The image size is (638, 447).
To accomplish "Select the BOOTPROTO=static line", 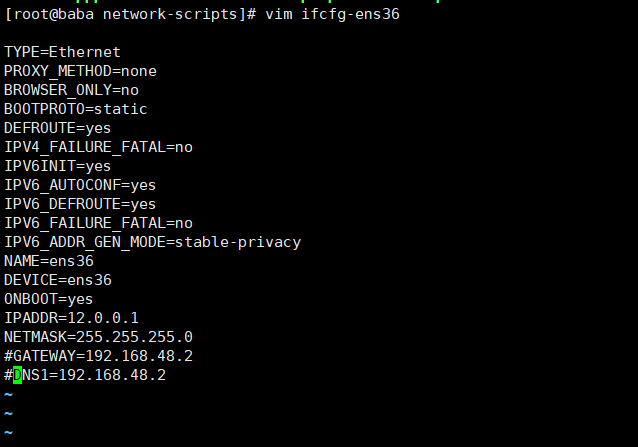I will (x=75, y=109).
